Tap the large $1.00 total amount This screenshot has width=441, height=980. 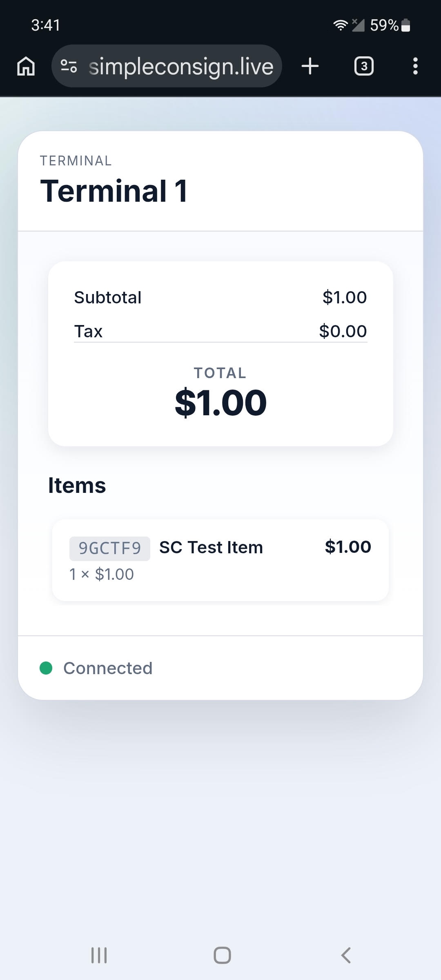pos(220,403)
